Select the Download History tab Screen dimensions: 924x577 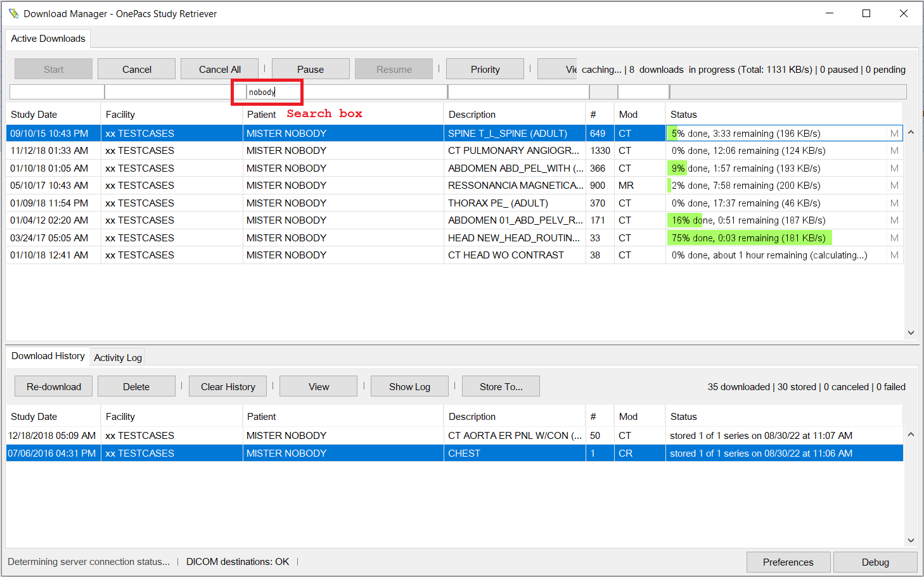tap(48, 356)
